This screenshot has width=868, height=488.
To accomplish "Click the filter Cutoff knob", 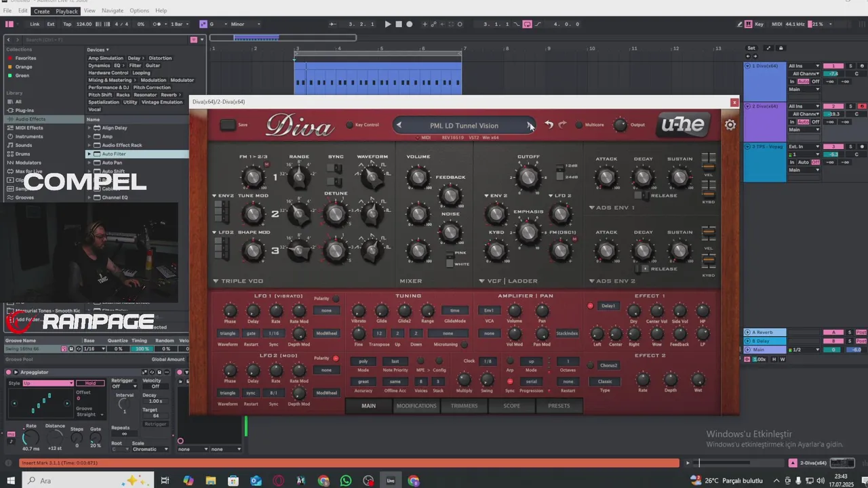I will [x=528, y=178].
